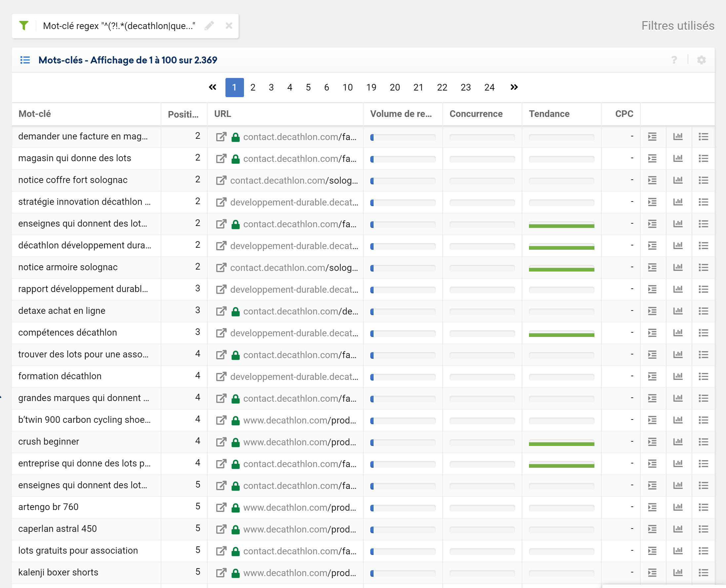Open external link for notice coffre fort solognac

coord(221,181)
